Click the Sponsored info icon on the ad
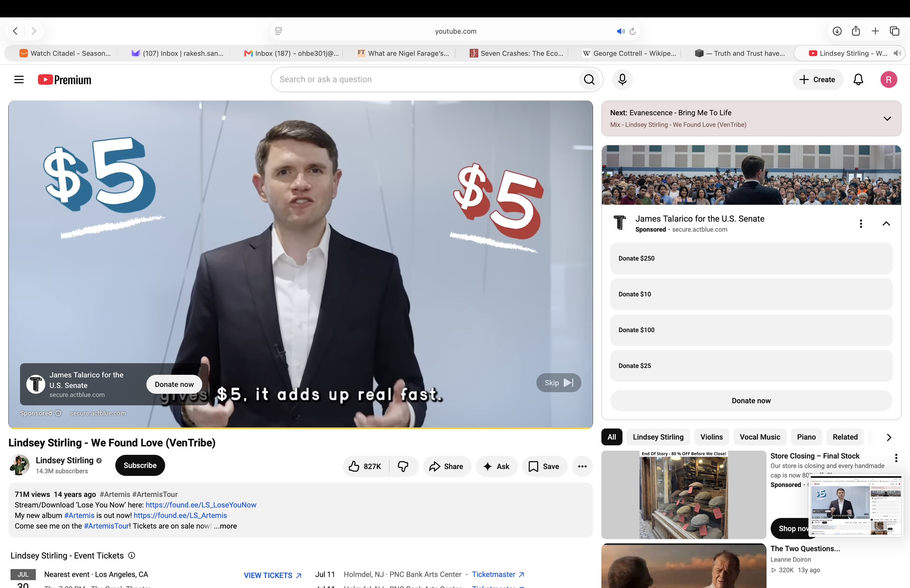 [58, 413]
